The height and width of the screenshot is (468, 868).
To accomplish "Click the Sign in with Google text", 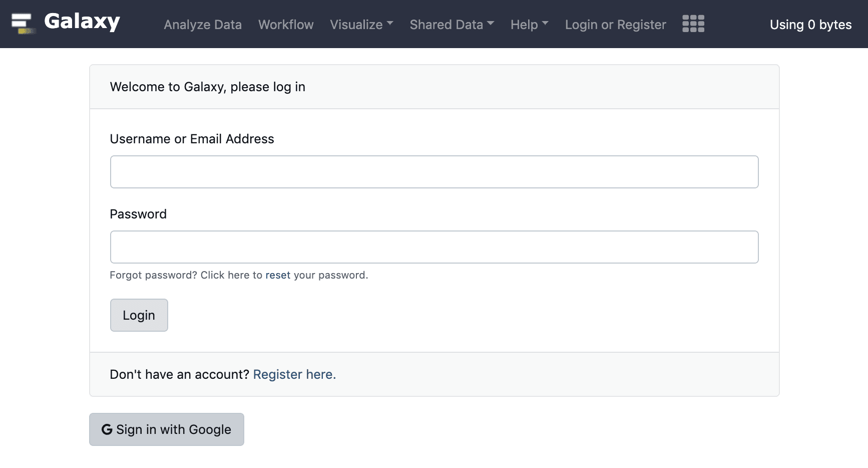I will 174,429.
